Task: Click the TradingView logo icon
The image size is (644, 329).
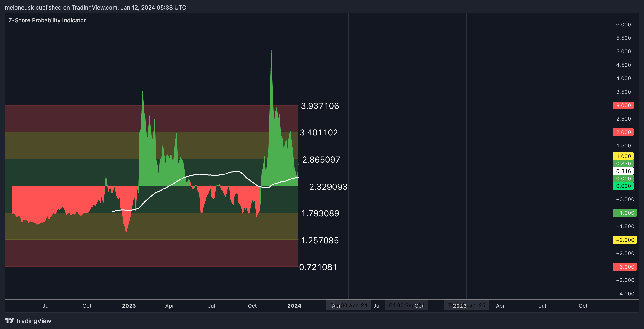Action: coord(9,320)
